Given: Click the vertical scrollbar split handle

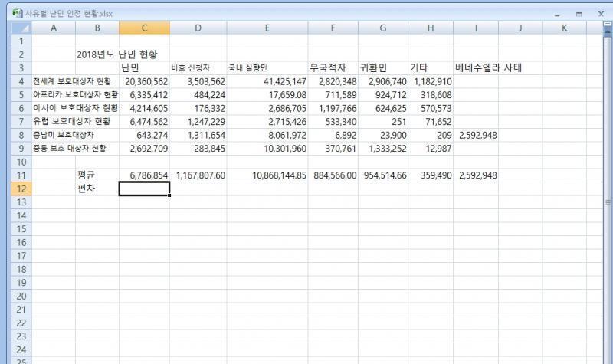Looking at the screenshot, I should (x=608, y=25).
